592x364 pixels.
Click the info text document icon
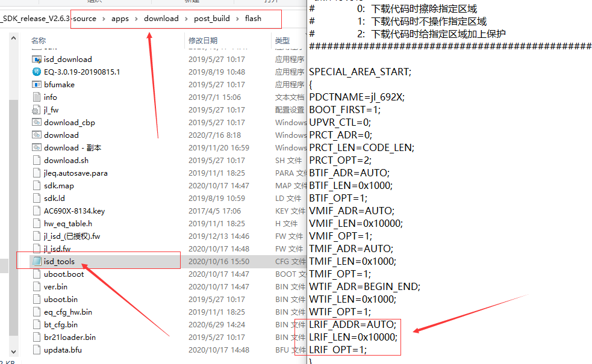click(37, 97)
